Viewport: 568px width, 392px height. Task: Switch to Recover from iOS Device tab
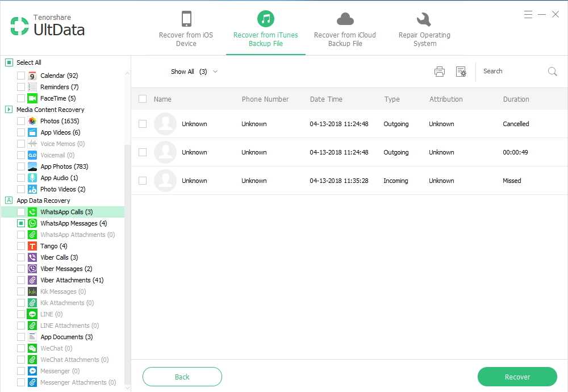pyautogui.click(x=186, y=28)
